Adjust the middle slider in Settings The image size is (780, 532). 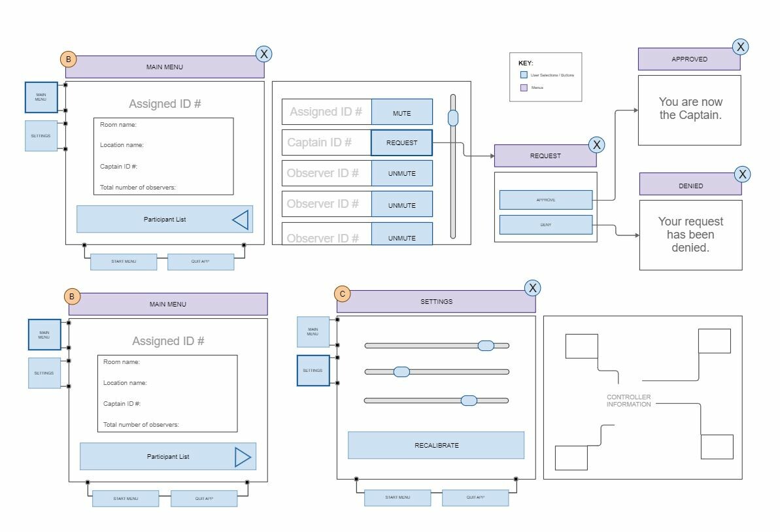point(400,371)
